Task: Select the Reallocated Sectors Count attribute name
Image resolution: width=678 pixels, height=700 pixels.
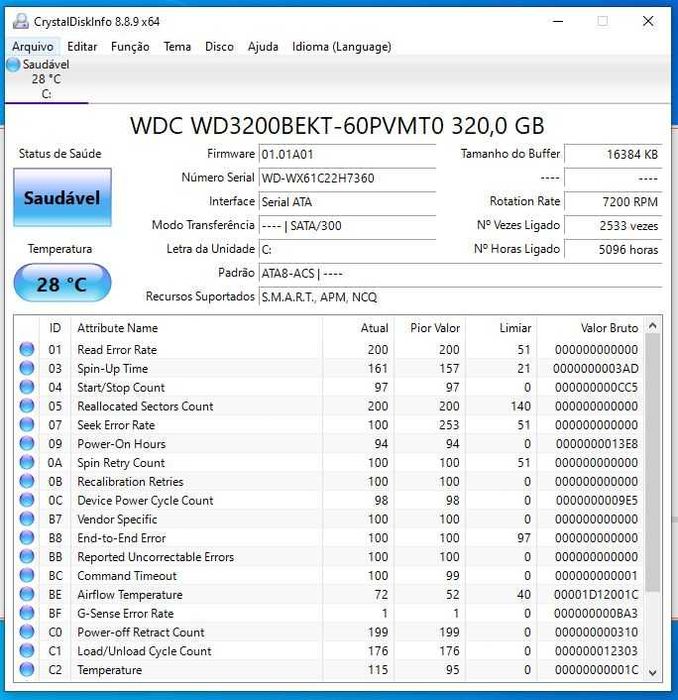Action: click(145, 406)
